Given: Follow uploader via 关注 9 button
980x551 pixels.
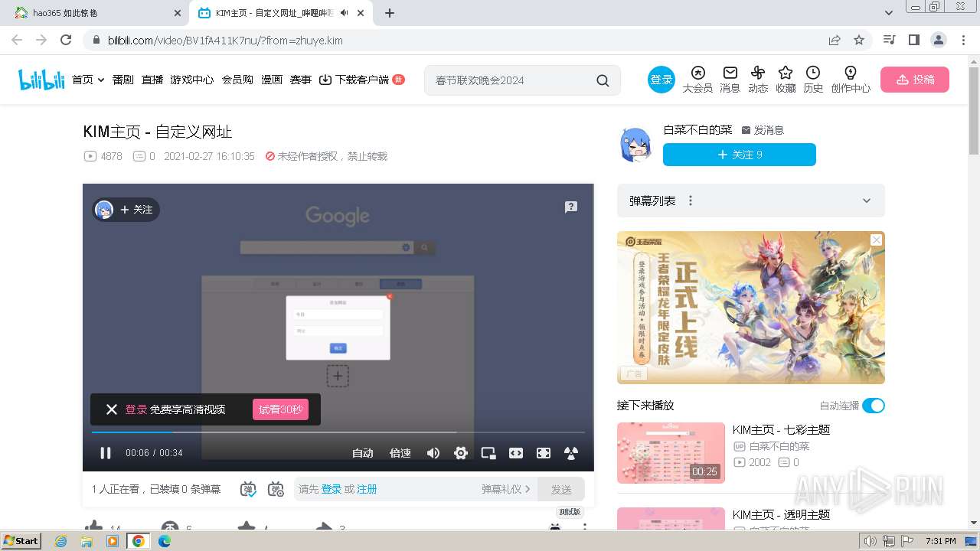Looking at the screenshot, I should click(x=740, y=155).
